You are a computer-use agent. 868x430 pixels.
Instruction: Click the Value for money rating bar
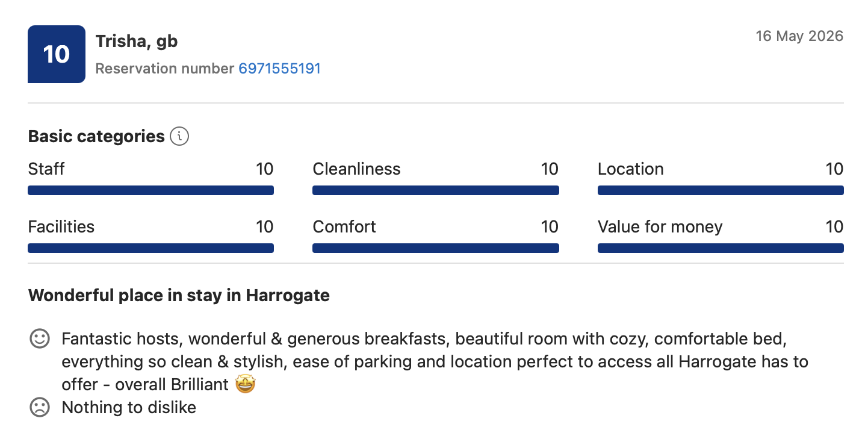click(721, 248)
